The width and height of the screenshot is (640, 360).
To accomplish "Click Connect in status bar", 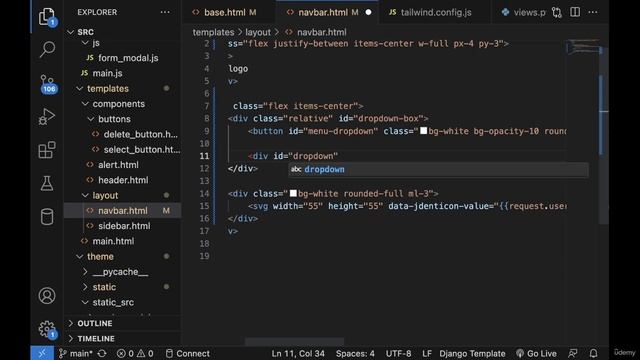I will pyautogui.click(x=188, y=353).
